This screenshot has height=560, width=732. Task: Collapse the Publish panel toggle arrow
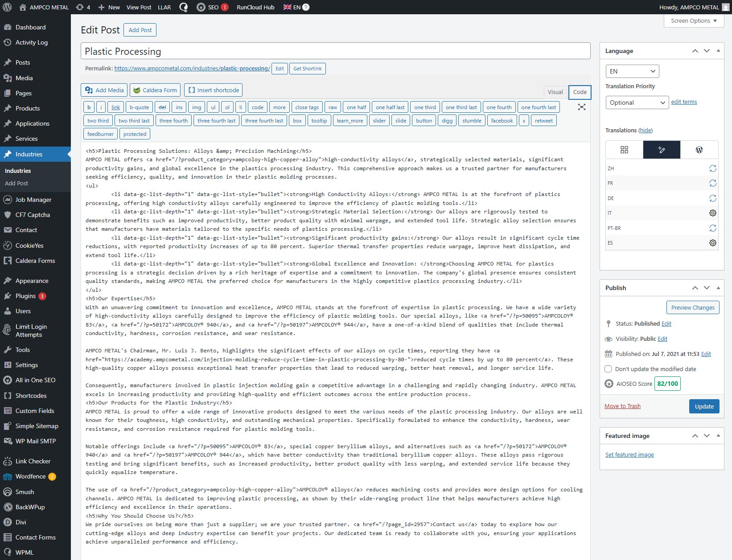[x=718, y=288]
